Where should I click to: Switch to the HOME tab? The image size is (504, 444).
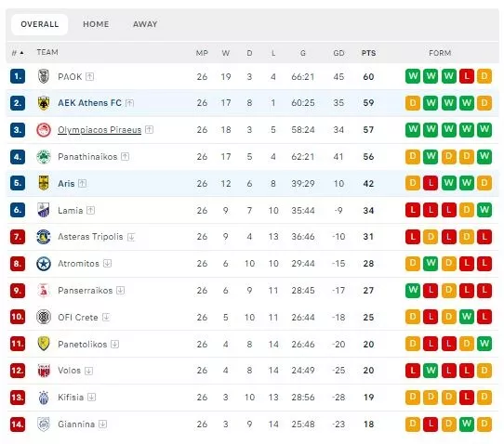(x=96, y=24)
